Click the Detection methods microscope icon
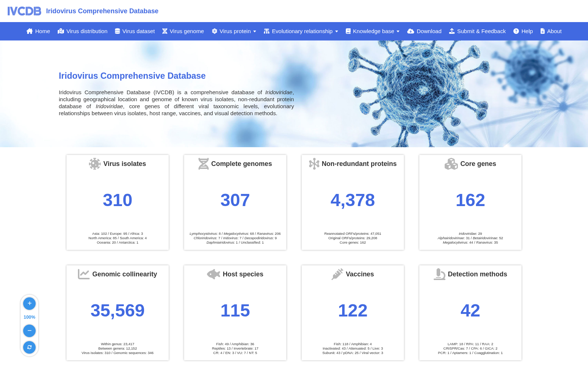 point(440,274)
